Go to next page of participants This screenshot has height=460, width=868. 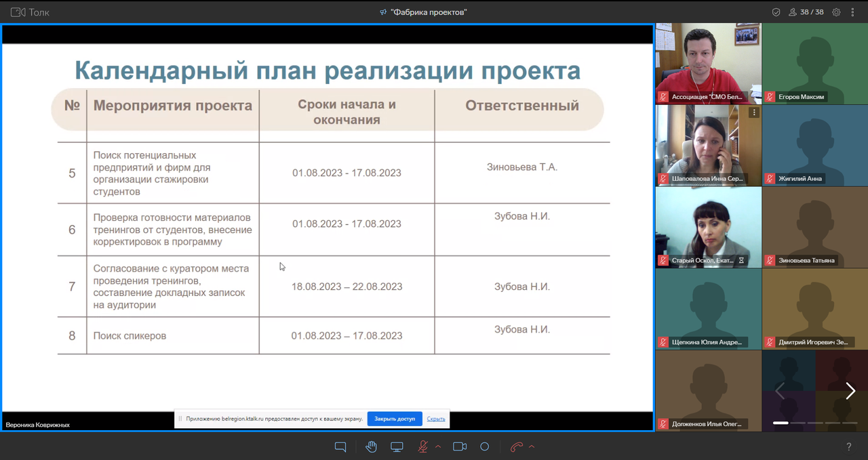click(850, 390)
